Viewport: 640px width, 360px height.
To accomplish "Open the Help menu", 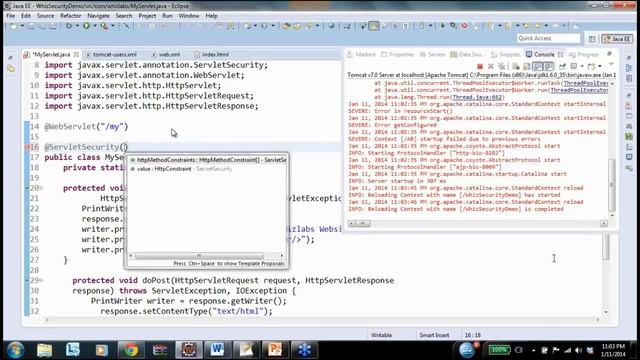I will [x=211, y=16].
